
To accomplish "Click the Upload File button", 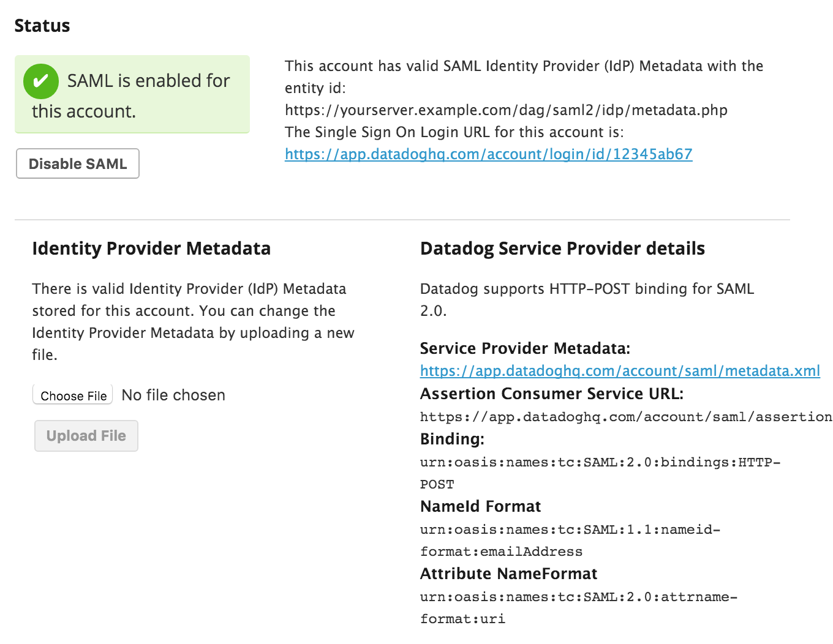I will [86, 436].
